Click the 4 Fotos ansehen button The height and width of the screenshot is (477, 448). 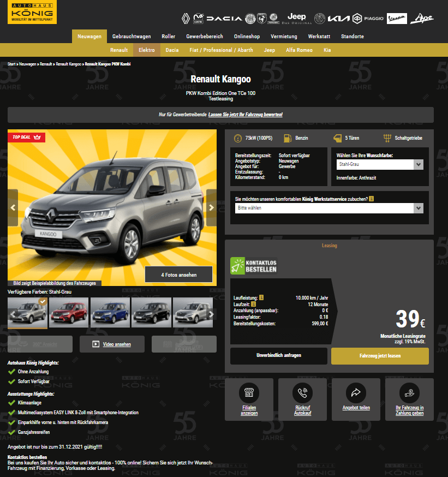coord(179,275)
